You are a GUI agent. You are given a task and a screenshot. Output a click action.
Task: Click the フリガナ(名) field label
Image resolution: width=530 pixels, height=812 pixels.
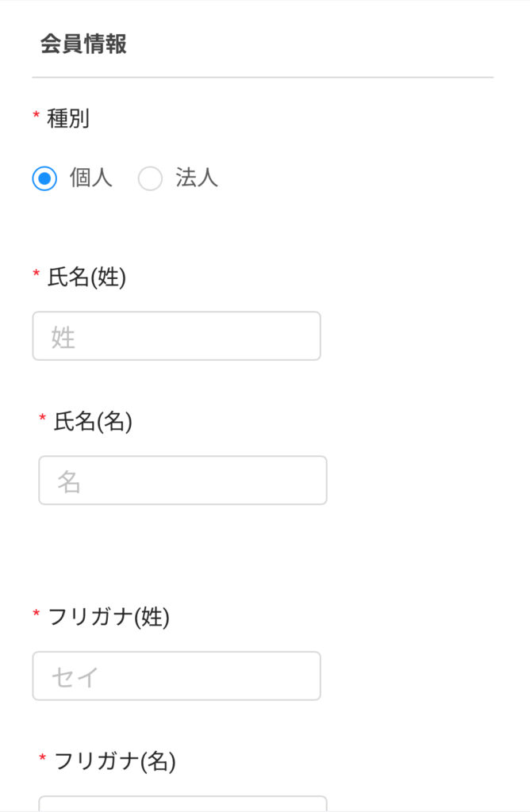[115, 762]
